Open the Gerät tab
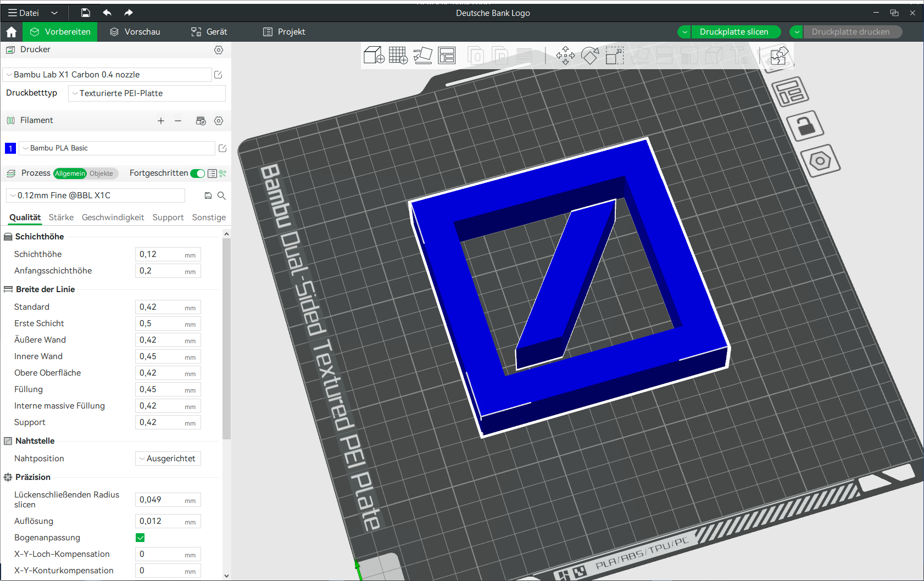 209,32
